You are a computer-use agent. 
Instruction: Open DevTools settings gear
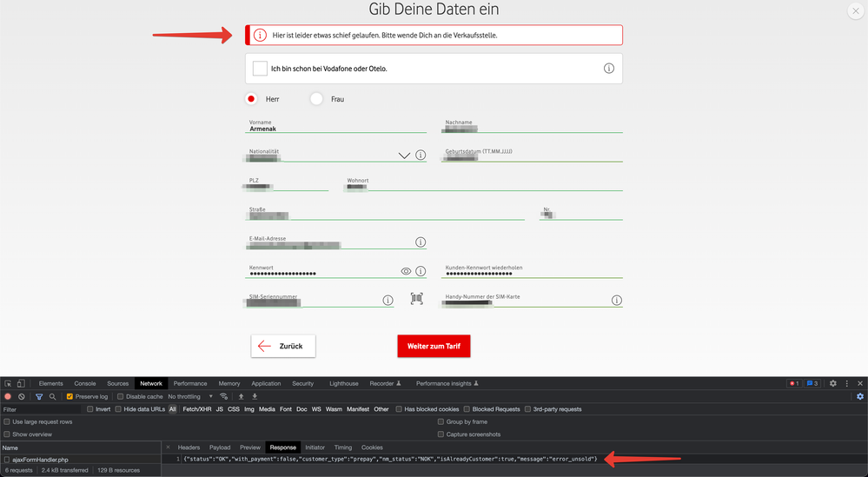832,383
